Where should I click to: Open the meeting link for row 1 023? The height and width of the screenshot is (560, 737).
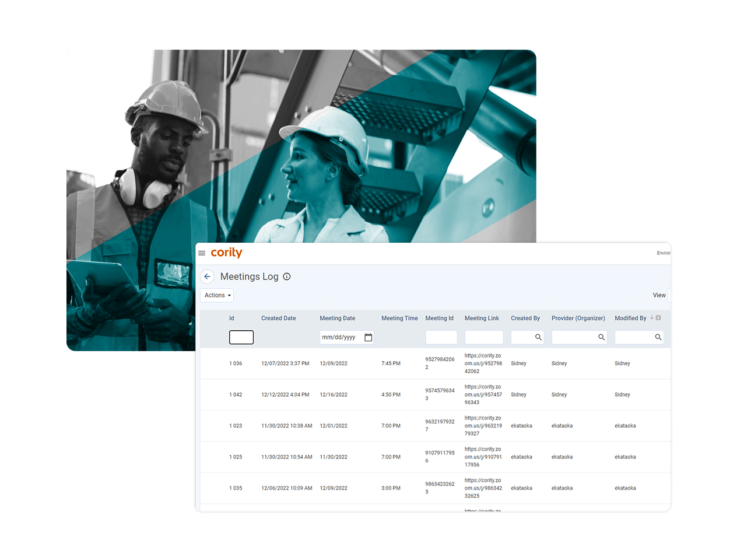click(x=483, y=426)
